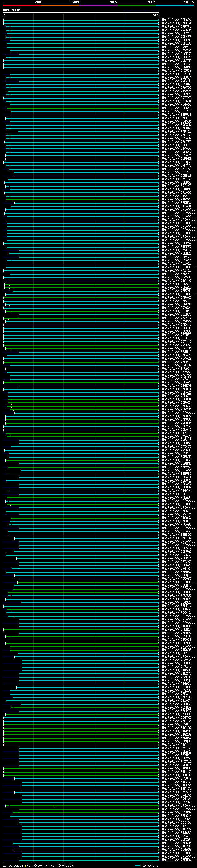
Task: Select the UniRef100_A7SSL5 label
Action: [x=177, y=792]
